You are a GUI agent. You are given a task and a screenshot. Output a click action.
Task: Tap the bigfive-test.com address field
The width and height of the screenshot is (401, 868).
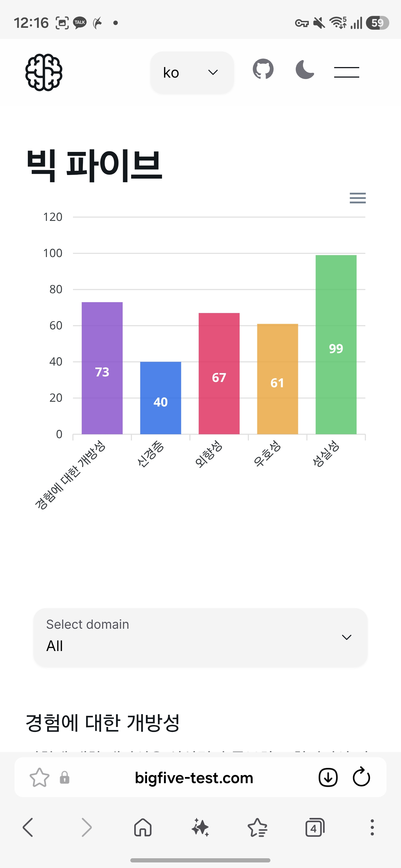(194, 778)
